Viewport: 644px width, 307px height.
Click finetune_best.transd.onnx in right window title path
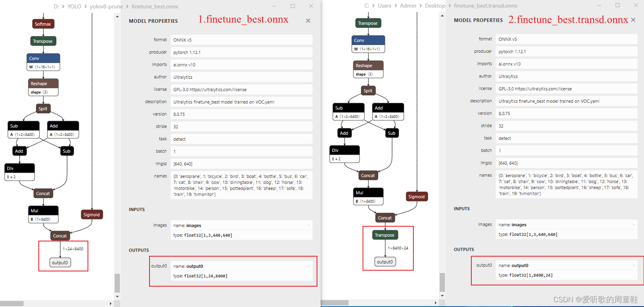(486, 6)
